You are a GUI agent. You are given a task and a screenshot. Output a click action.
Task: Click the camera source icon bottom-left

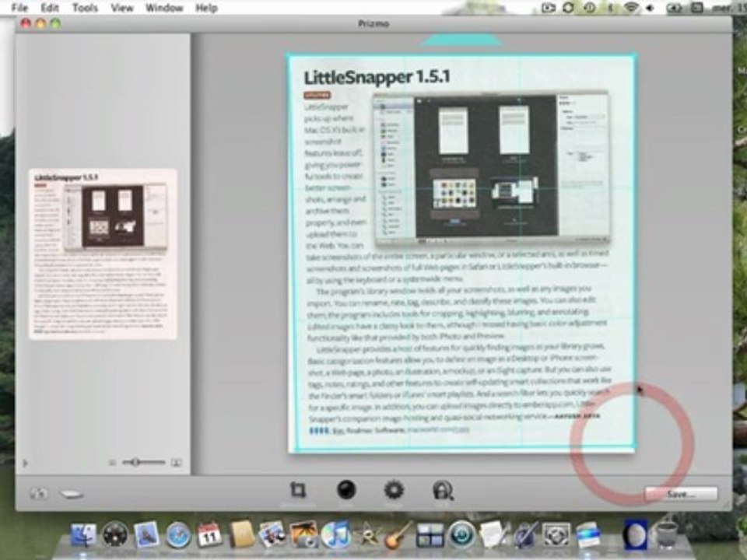pyautogui.click(x=39, y=493)
